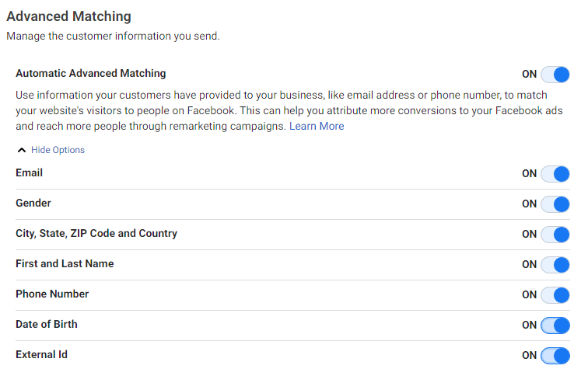
Task: Toggle City, State, ZIP Code and Country switch
Action: point(555,235)
